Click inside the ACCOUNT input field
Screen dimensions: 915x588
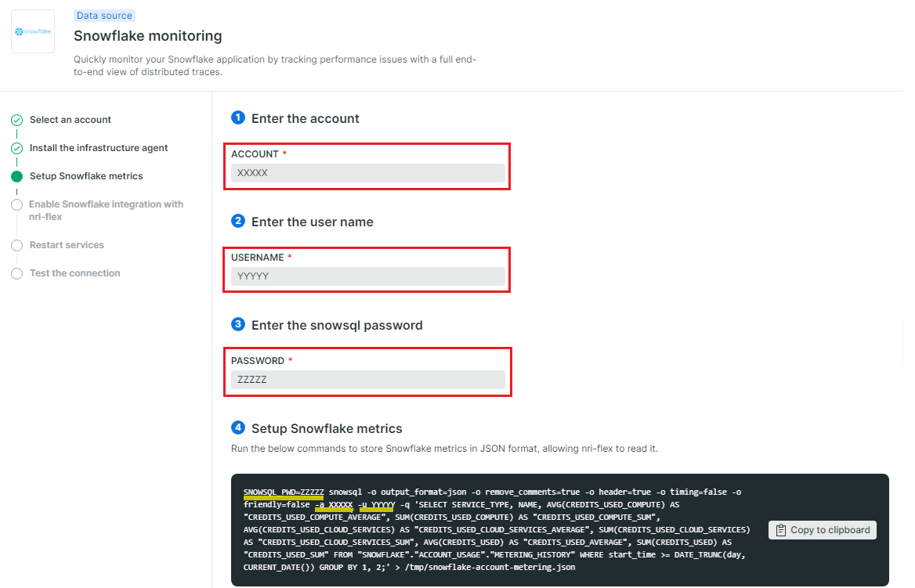[x=367, y=172]
